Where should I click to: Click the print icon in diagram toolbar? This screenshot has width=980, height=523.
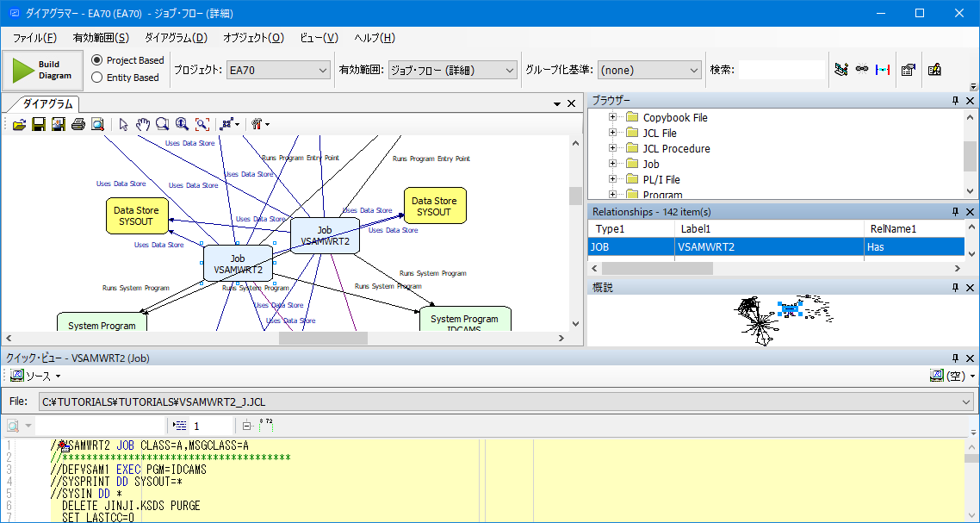[78, 124]
